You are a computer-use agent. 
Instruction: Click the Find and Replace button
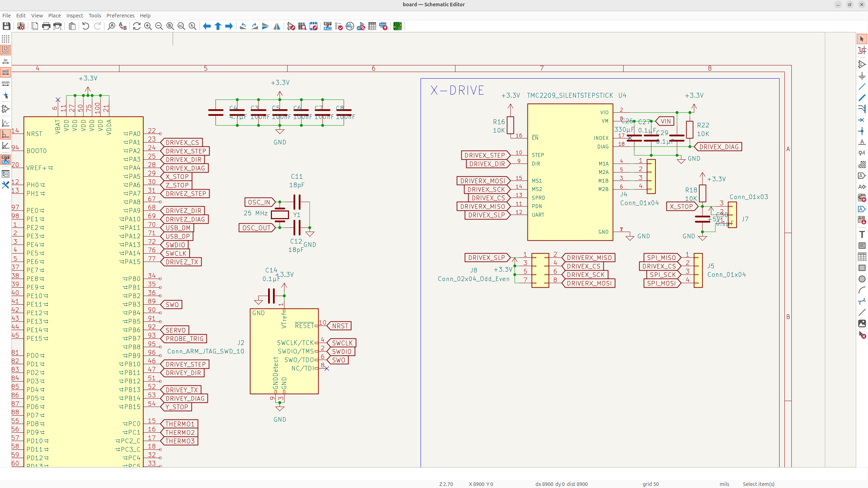click(123, 26)
